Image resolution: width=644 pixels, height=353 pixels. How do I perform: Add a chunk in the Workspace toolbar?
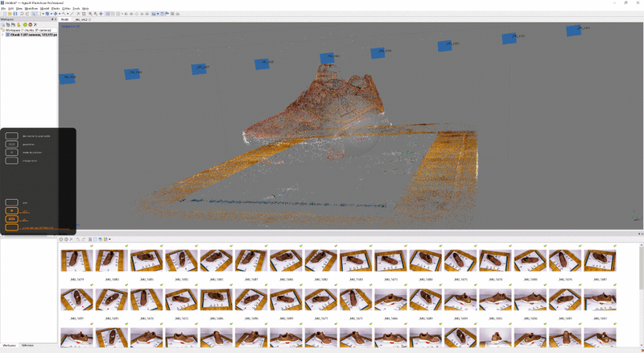3,25
